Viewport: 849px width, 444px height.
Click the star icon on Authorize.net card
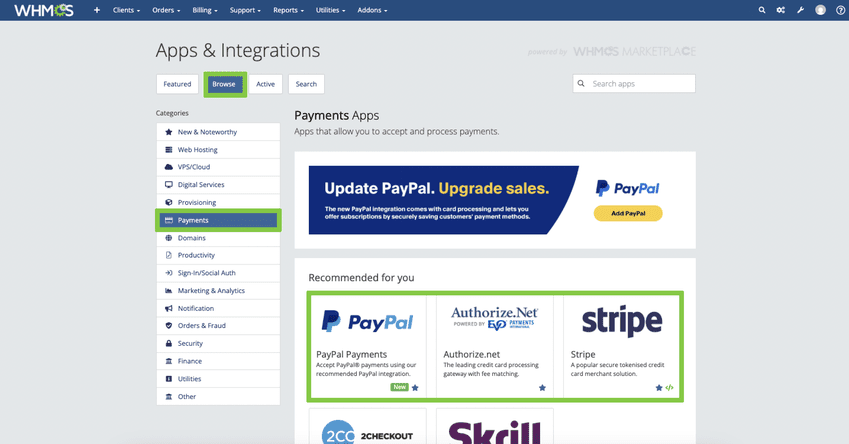[542, 388]
